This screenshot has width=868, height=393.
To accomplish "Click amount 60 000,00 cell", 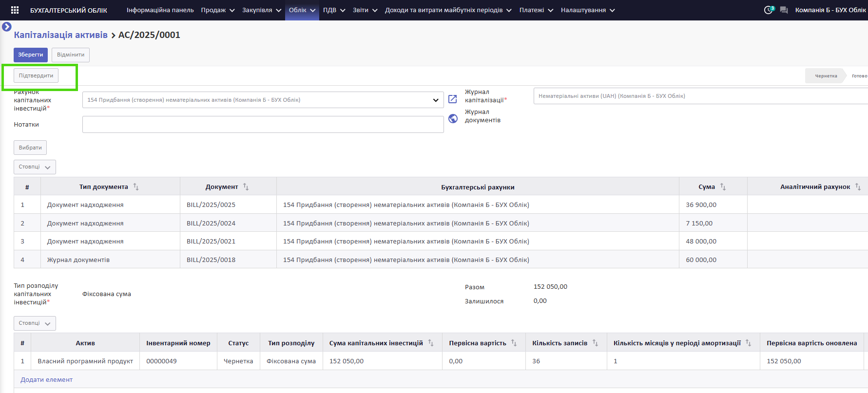I will coord(713,260).
